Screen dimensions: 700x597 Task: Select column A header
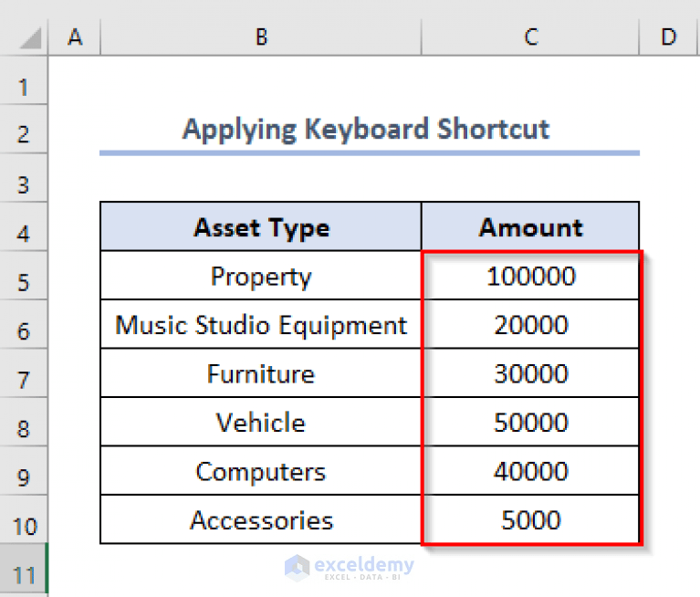(x=75, y=37)
